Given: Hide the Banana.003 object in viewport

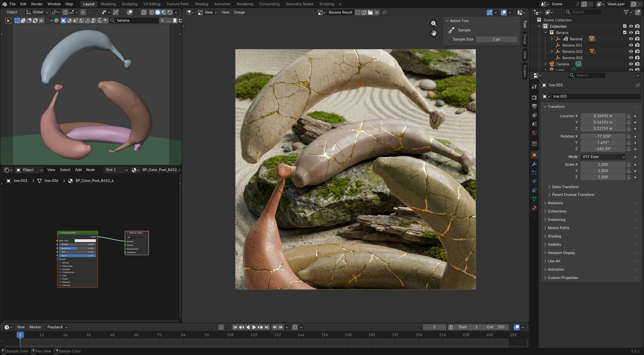Looking at the screenshot, I should 631,58.
